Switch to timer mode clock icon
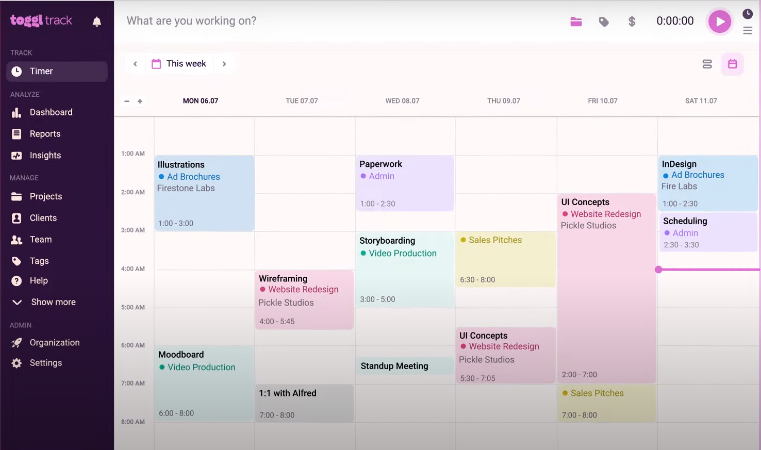 748,14
